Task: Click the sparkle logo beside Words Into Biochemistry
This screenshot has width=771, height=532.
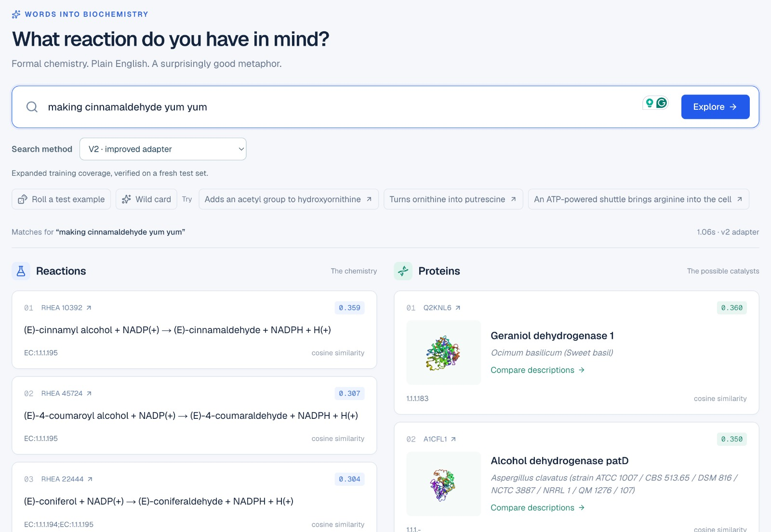Action: click(x=16, y=14)
